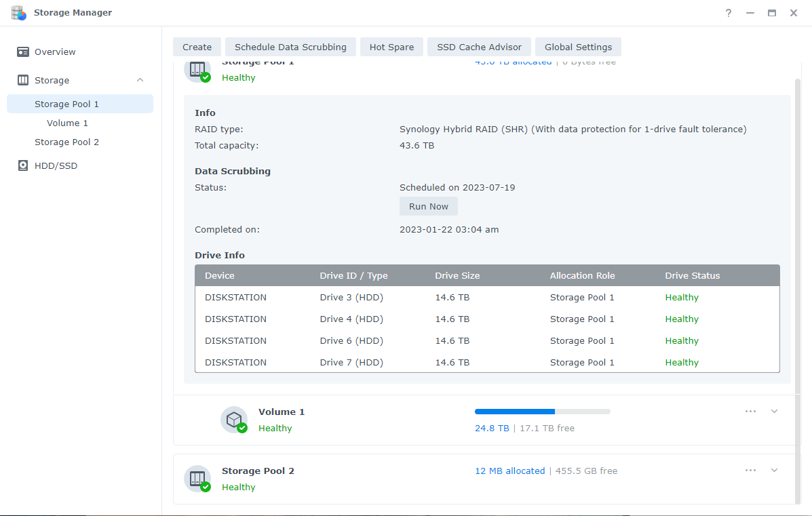This screenshot has width=812, height=516.
Task: Expand the Storage Pool 2 details chevron
Action: (x=774, y=471)
